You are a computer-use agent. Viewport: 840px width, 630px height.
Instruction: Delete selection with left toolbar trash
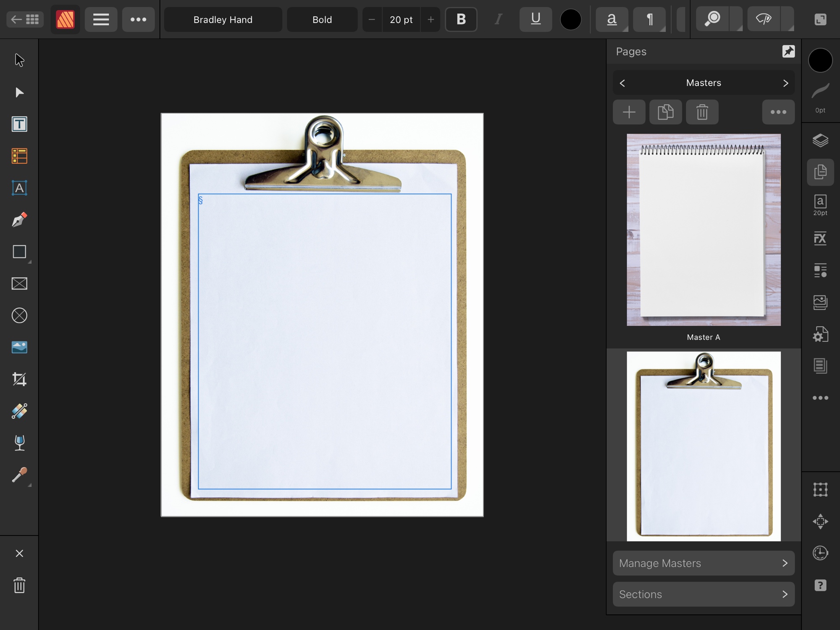19,585
